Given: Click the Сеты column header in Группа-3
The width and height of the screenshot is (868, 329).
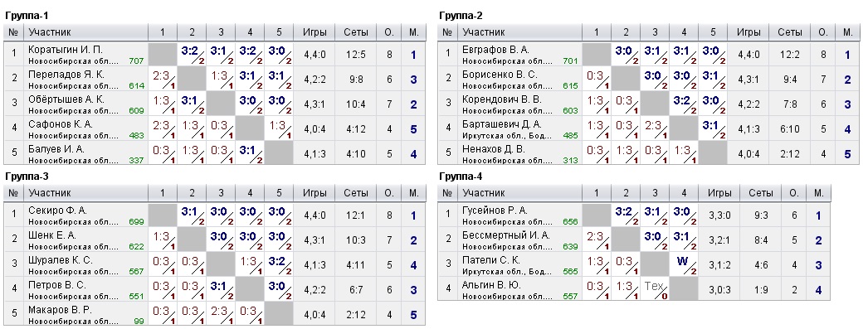Looking at the screenshot, I should [355, 193].
